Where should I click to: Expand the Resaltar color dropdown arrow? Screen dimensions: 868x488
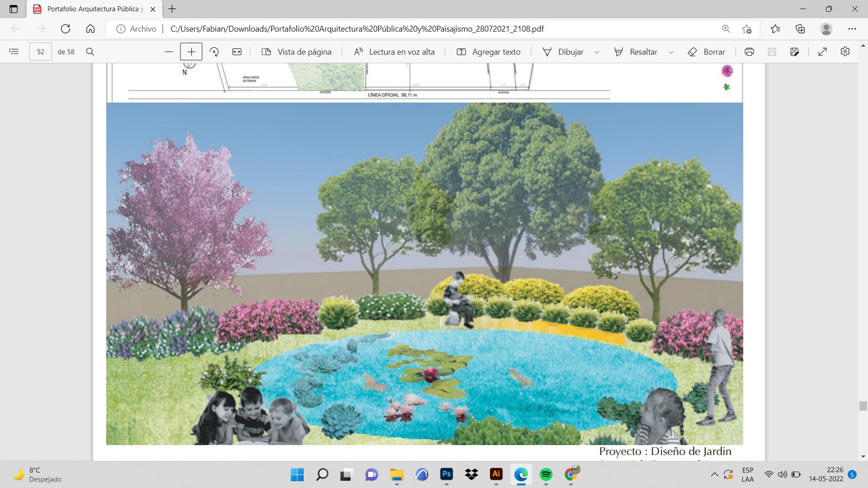click(671, 52)
